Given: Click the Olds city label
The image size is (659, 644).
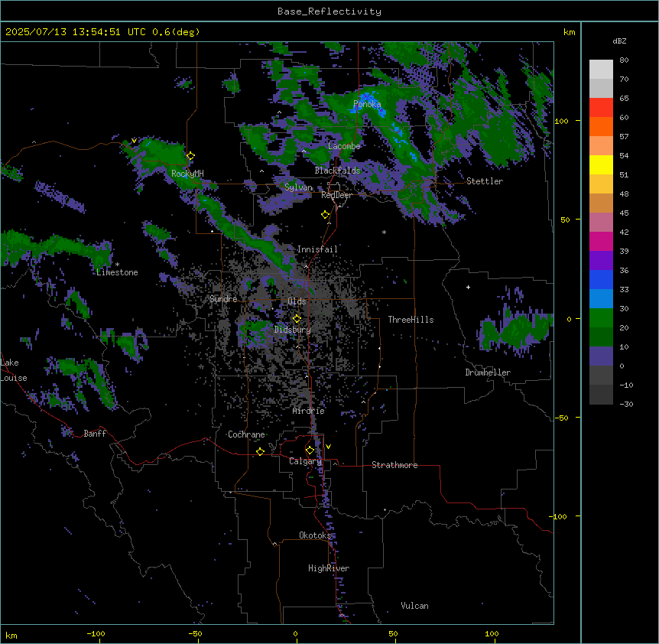Looking at the screenshot, I should pos(297,301).
